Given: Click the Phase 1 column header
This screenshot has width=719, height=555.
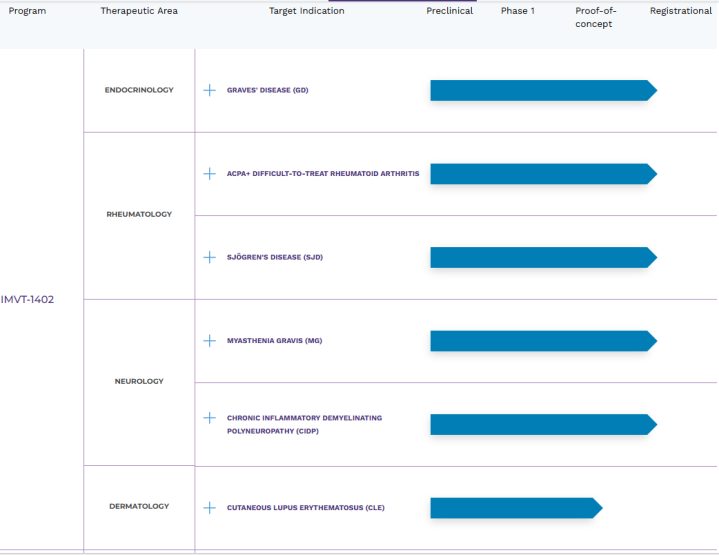Looking at the screenshot, I should click(518, 11).
